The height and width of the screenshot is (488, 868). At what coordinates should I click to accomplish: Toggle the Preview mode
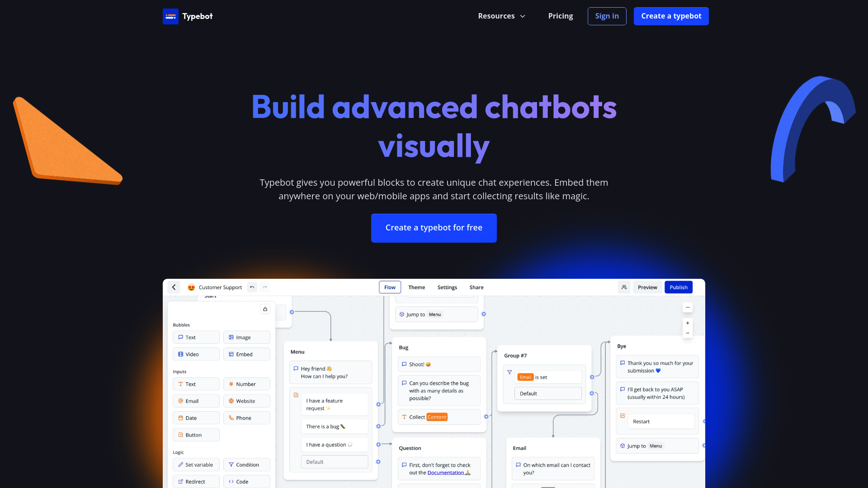[647, 287]
